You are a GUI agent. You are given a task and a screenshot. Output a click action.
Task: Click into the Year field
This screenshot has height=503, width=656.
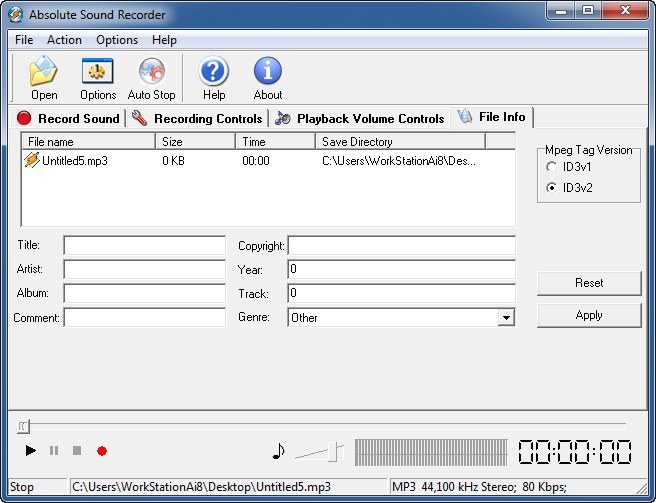(x=401, y=269)
